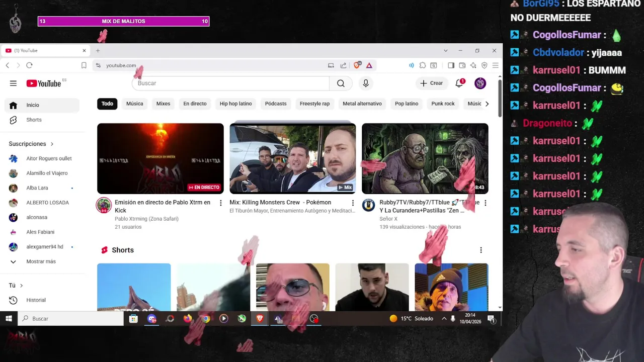Select the Todo filter chip
This screenshot has height=362, width=644.
pos(107,104)
